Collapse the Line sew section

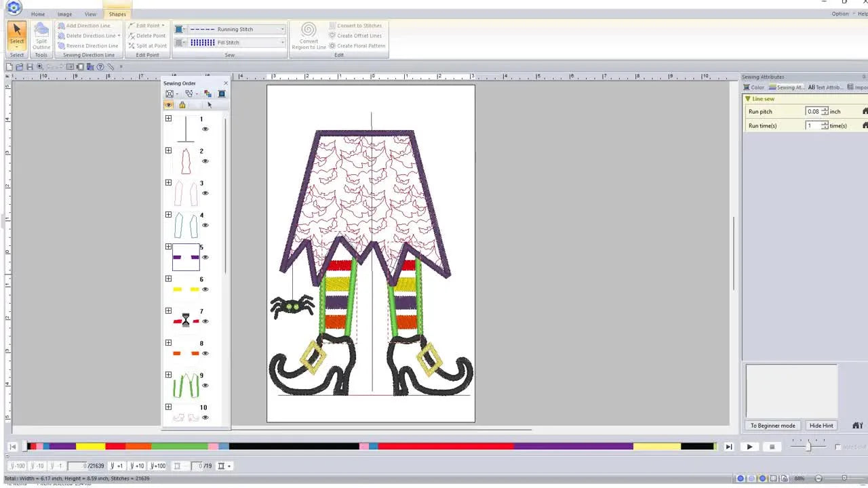coord(747,98)
